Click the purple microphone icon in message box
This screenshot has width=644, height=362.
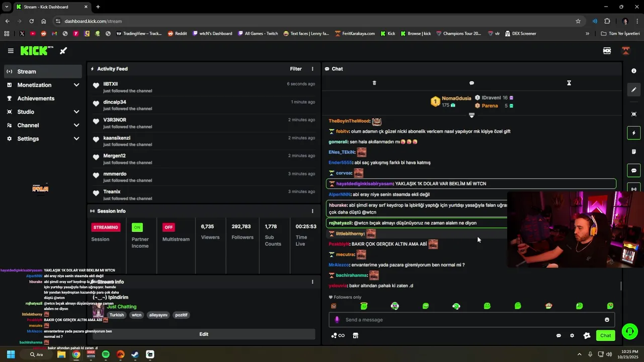337,320
